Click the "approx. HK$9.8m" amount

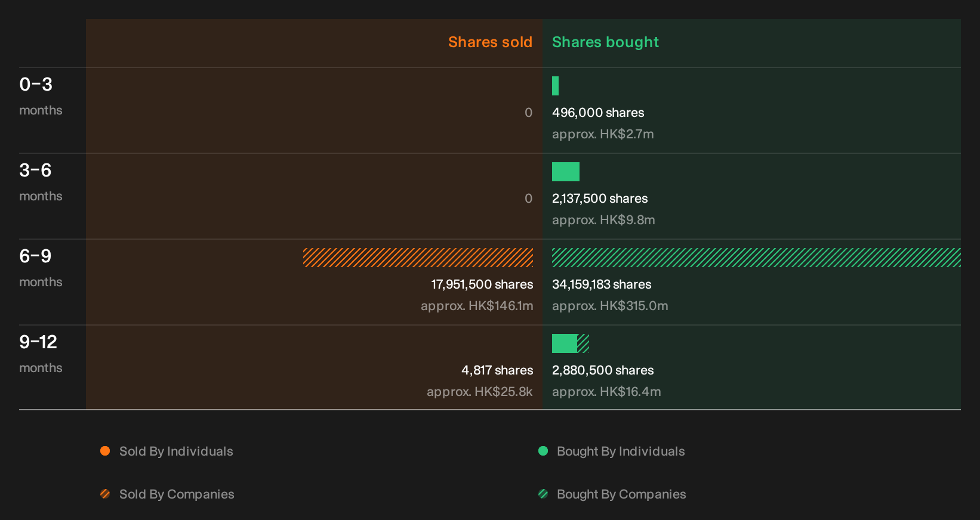pyautogui.click(x=603, y=220)
